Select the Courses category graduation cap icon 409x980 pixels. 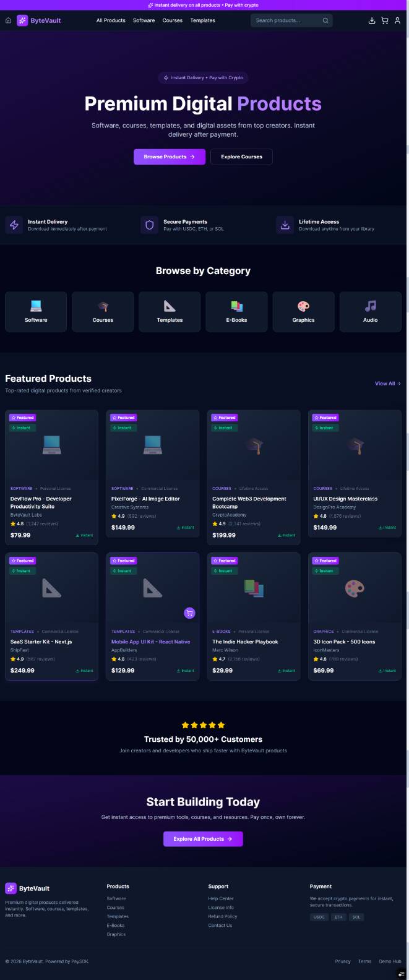(103, 306)
